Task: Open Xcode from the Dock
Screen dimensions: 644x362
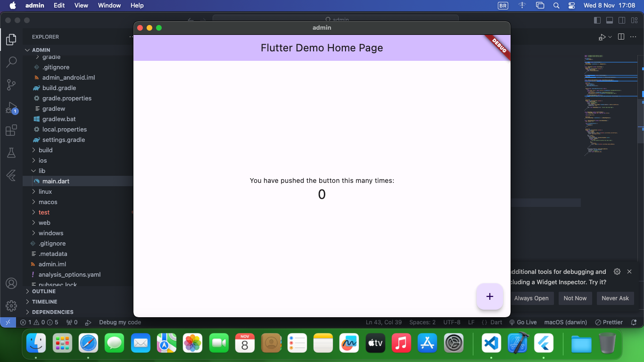Action: (x=518, y=343)
